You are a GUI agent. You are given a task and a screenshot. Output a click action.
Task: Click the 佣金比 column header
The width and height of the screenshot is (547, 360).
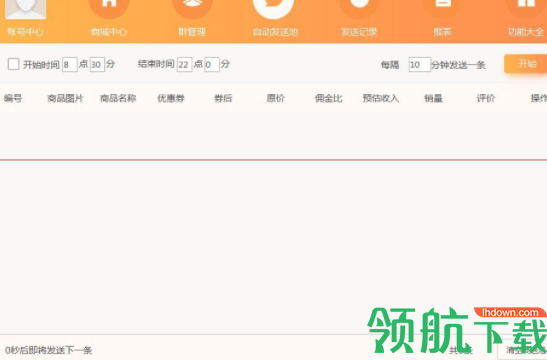328,98
